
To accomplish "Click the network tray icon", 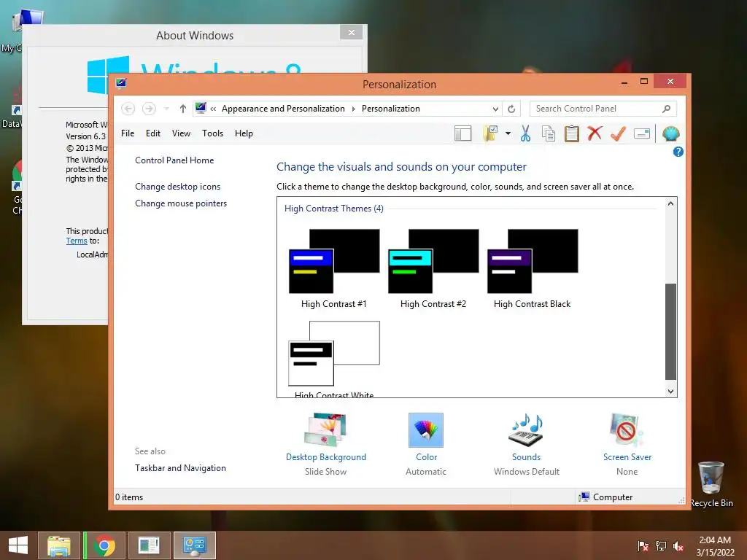I will (661, 545).
